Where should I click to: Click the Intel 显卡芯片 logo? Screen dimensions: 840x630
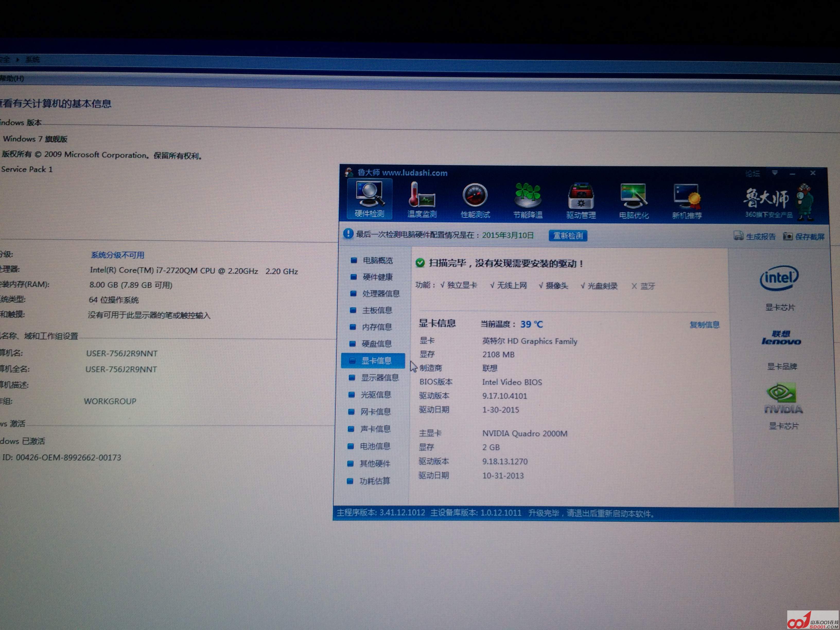[779, 278]
